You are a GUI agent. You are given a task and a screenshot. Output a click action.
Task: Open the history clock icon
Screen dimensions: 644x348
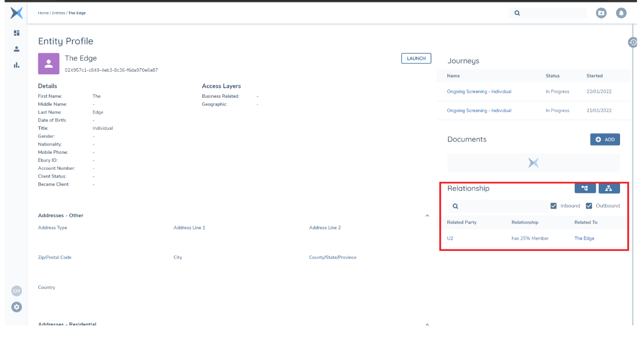(x=633, y=43)
